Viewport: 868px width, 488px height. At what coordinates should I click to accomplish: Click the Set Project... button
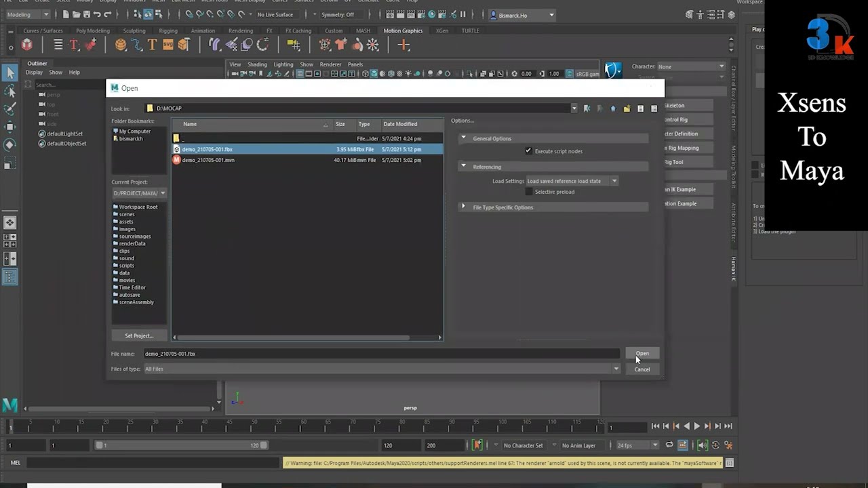(139, 335)
